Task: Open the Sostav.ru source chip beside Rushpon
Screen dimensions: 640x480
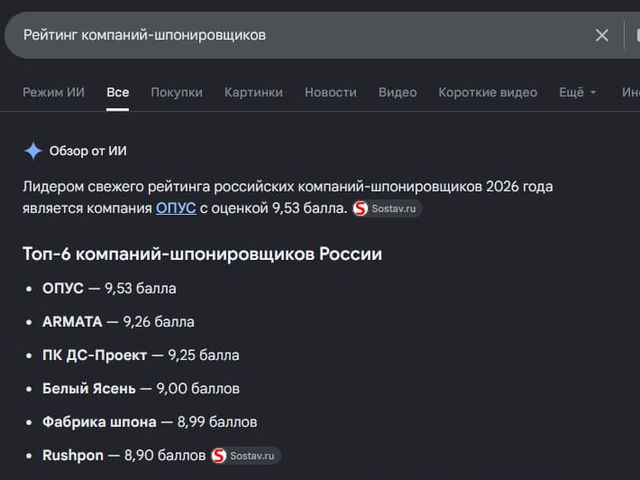Action: (x=246, y=456)
